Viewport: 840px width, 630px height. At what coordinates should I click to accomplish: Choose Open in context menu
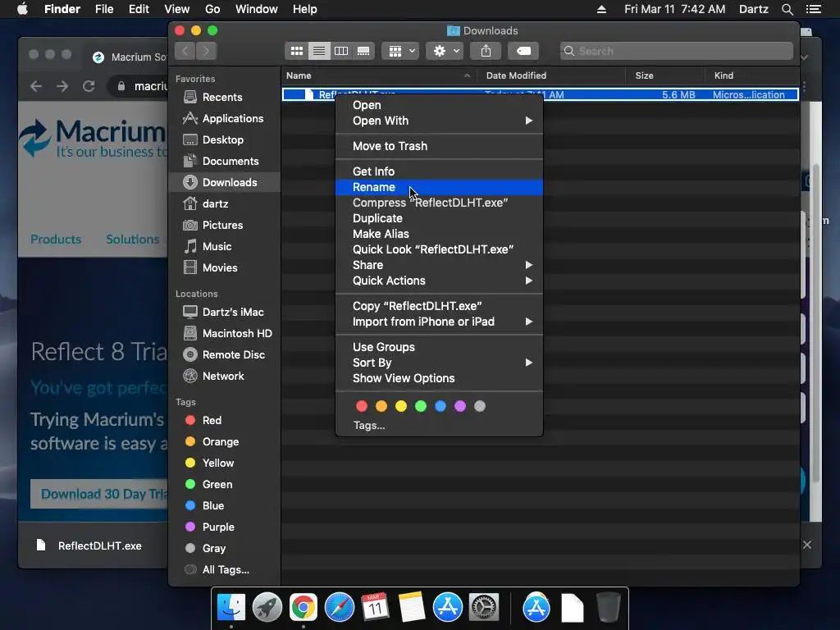tap(439, 105)
